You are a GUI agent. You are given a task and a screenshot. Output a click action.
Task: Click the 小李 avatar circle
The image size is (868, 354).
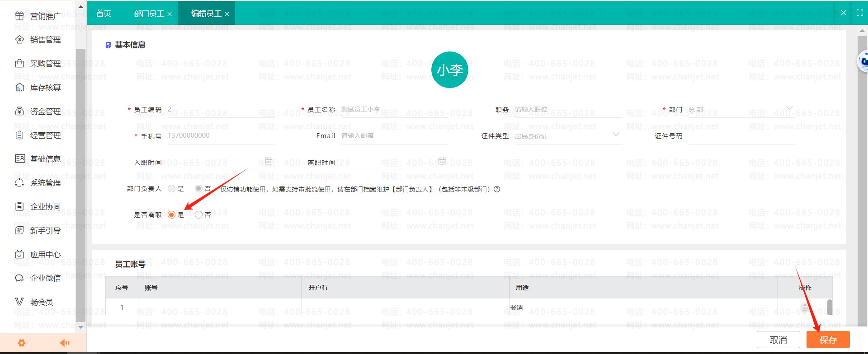coord(450,70)
